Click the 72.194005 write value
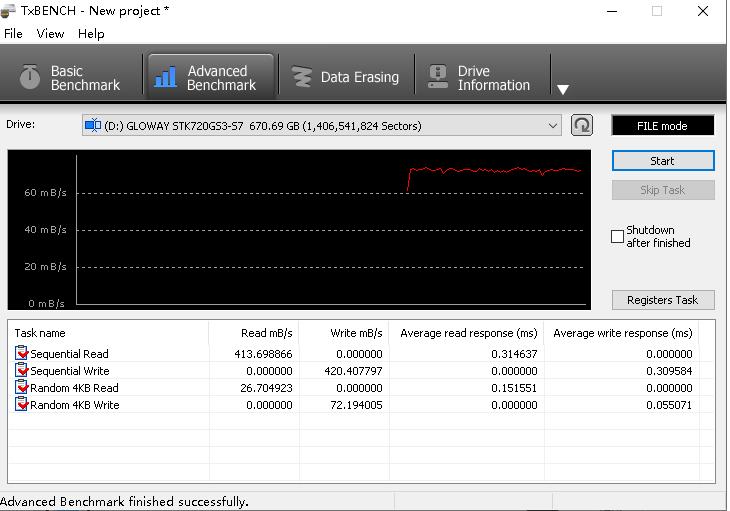The width and height of the screenshot is (730, 511). (x=356, y=405)
